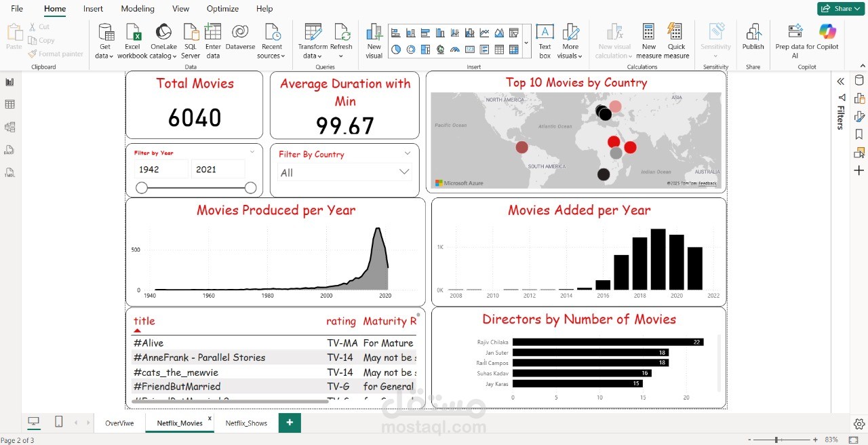Screen dimensions: 868x445
Task: Collapse the right-hand panes with the double chevron
Action: [x=840, y=81]
